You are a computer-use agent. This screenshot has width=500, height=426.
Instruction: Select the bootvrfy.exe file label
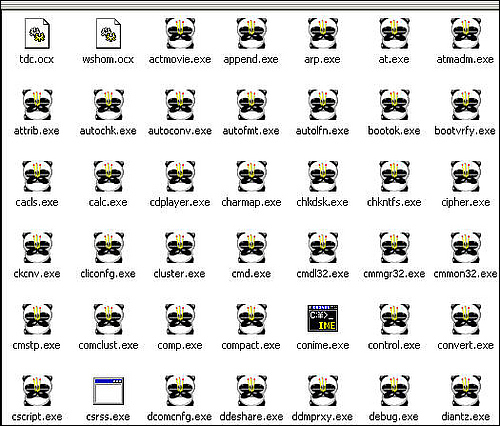(465, 131)
